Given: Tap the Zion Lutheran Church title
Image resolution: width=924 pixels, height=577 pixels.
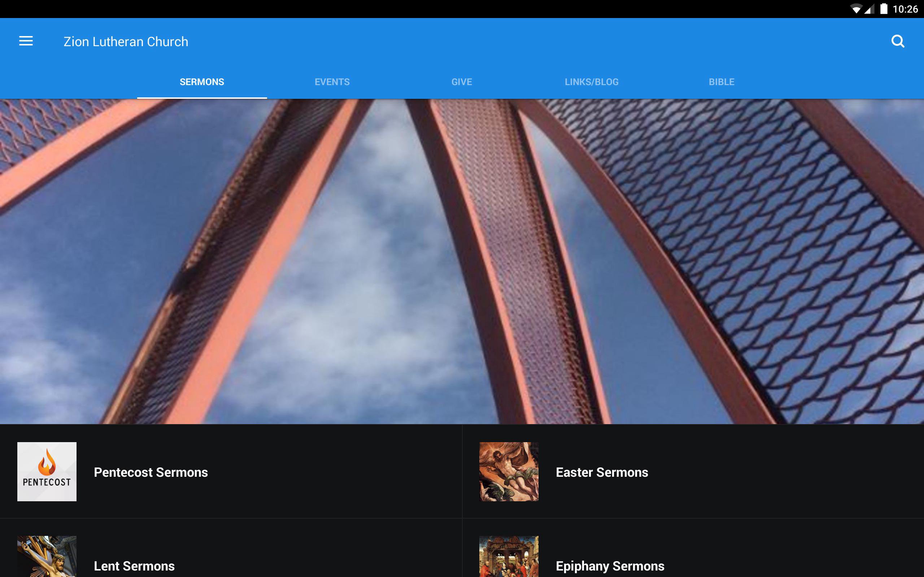Looking at the screenshot, I should click(x=126, y=41).
